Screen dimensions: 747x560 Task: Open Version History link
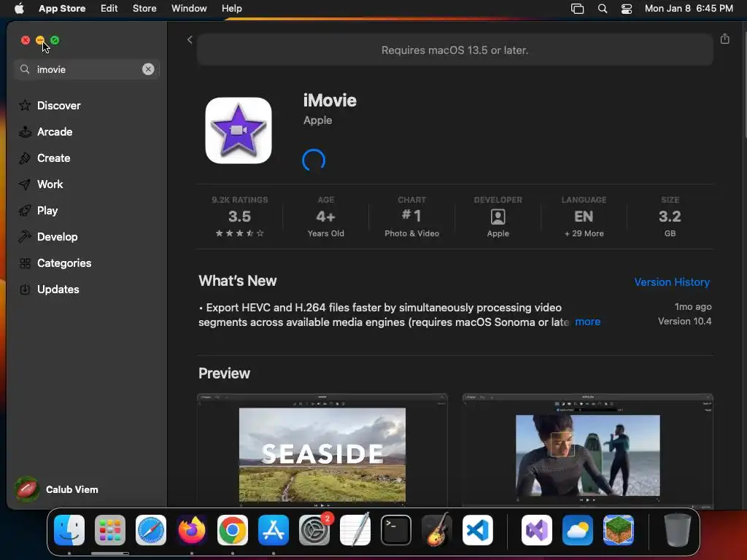tap(672, 282)
